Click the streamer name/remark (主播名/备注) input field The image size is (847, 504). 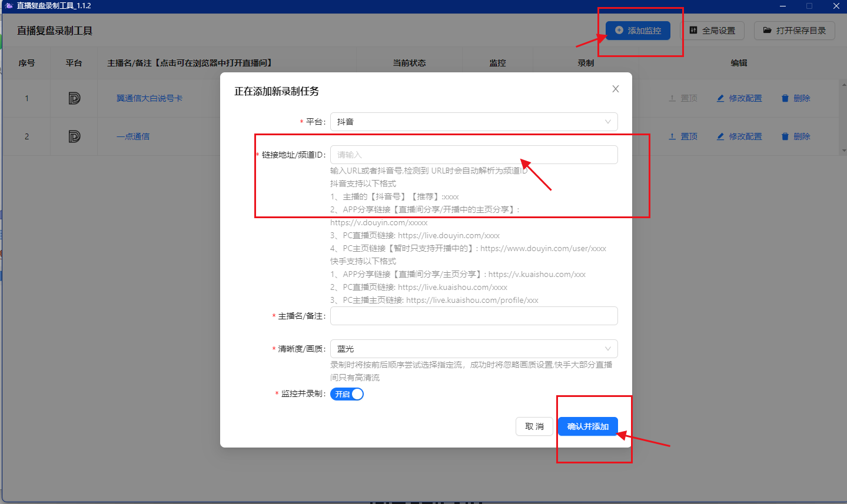click(473, 316)
